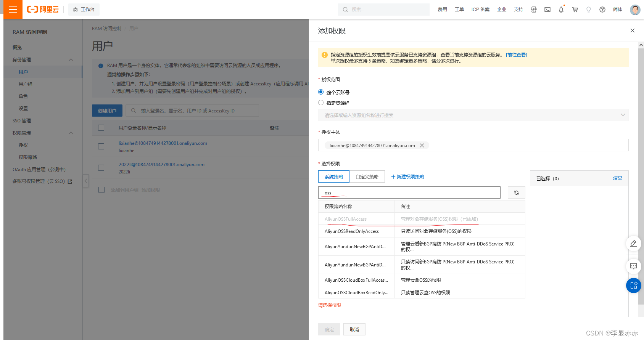Screen dimensions: 644x340
Task: Open external link icon for 多账号权限管理
Action: tap(70, 182)
